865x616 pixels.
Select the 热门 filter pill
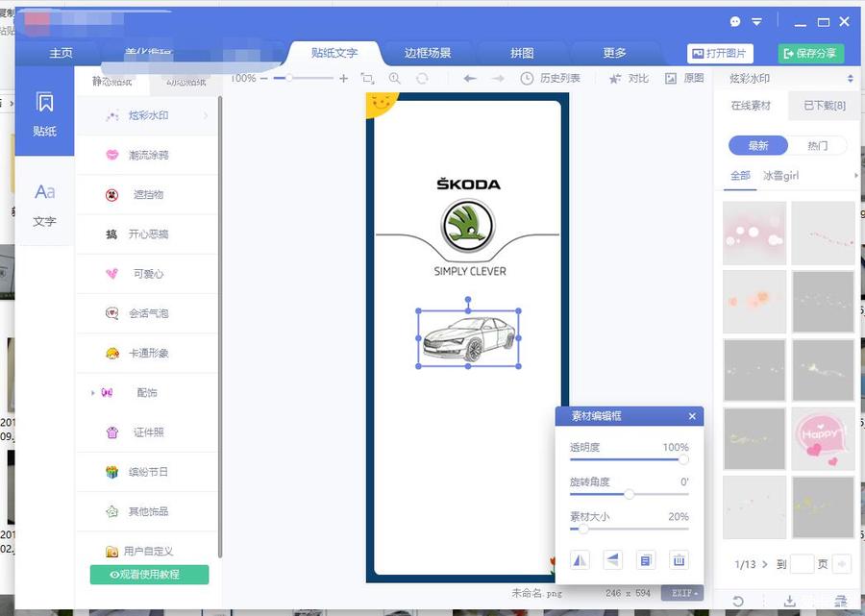[x=818, y=146]
